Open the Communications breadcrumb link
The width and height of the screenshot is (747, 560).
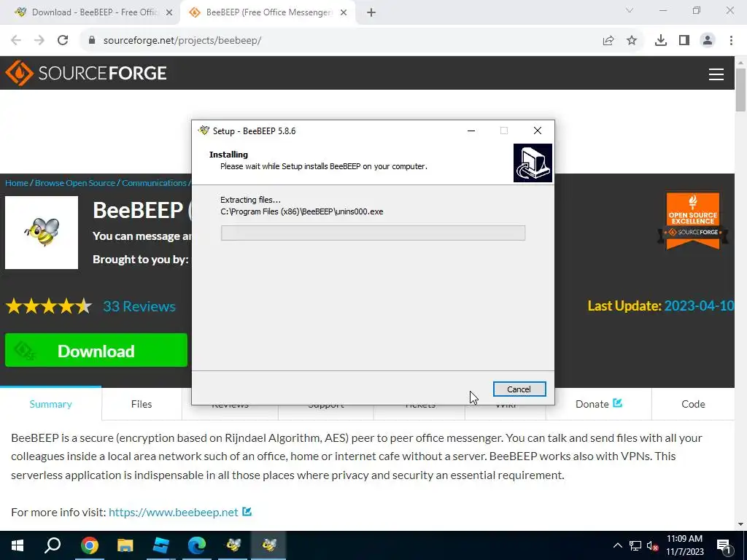point(154,183)
